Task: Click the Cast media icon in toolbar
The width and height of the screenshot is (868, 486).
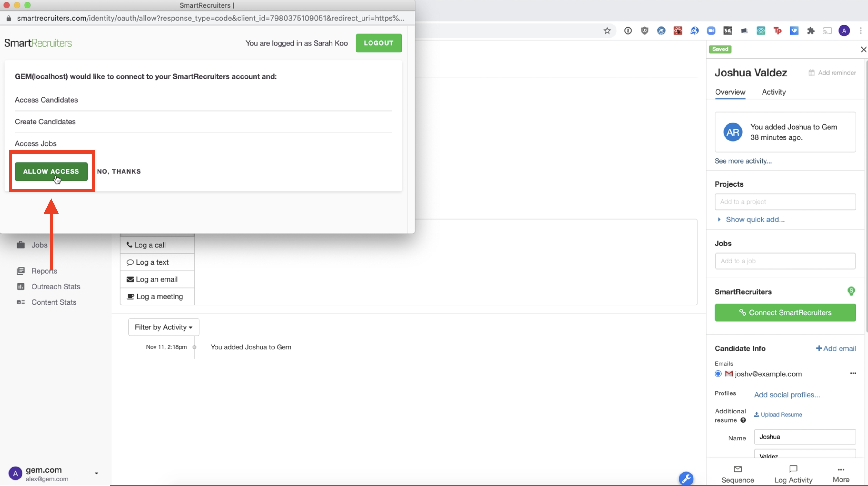Action: click(x=828, y=31)
